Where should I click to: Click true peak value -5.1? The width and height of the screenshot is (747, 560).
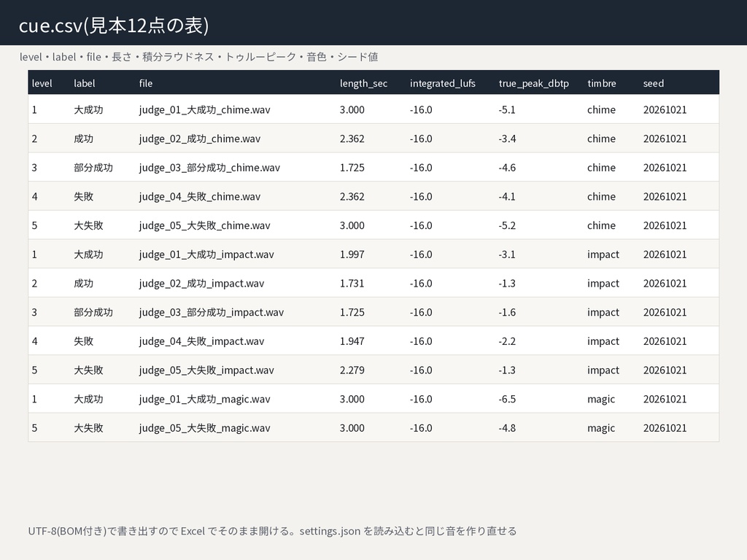click(507, 110)
